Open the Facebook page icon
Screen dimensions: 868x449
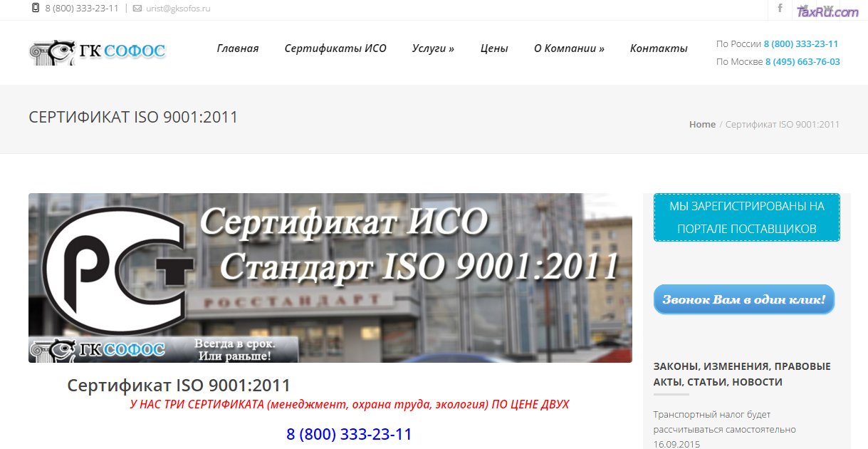(780, 9)
